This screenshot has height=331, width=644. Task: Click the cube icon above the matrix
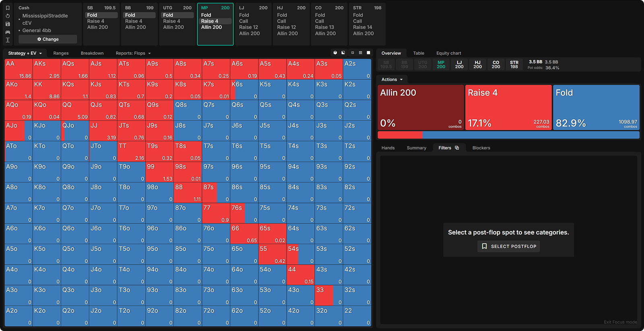[335, 53]
